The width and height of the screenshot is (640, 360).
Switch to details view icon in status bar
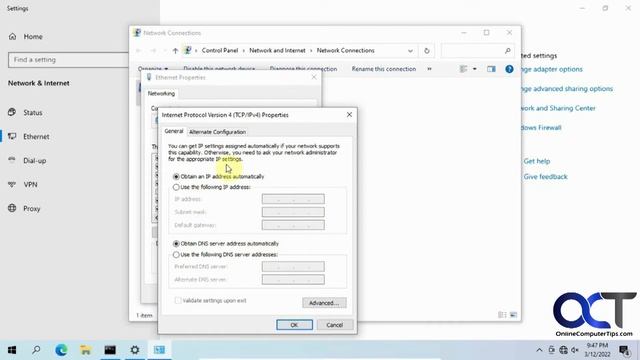(502, 315)
